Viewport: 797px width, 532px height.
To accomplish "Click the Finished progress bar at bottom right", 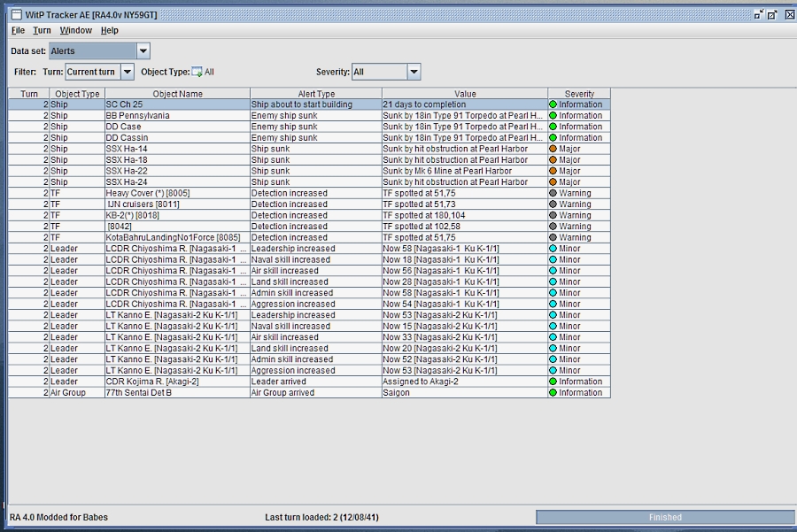I will (x=664, y=517).
